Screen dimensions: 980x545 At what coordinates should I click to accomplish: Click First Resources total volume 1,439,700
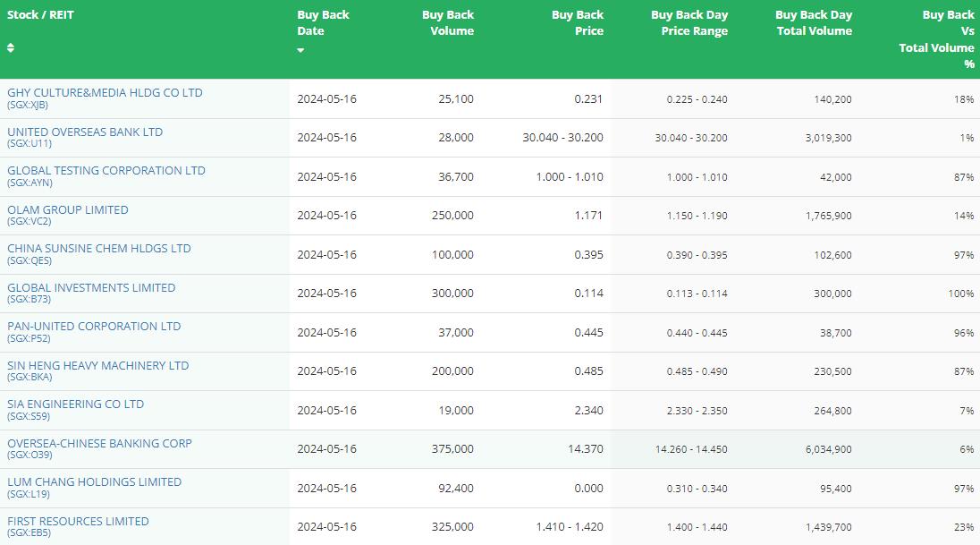(x=828, y=527)
